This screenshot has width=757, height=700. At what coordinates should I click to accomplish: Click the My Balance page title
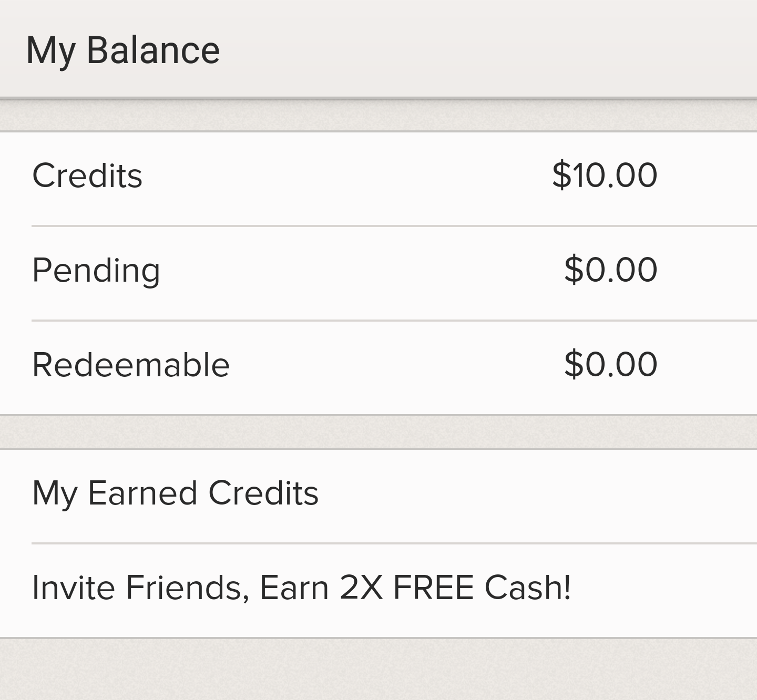tap(123, 51)
